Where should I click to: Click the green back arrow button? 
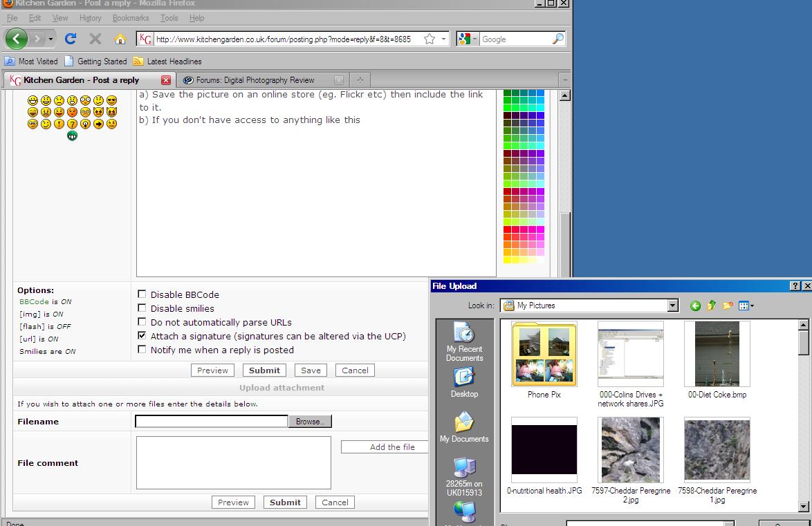[17, 39]
